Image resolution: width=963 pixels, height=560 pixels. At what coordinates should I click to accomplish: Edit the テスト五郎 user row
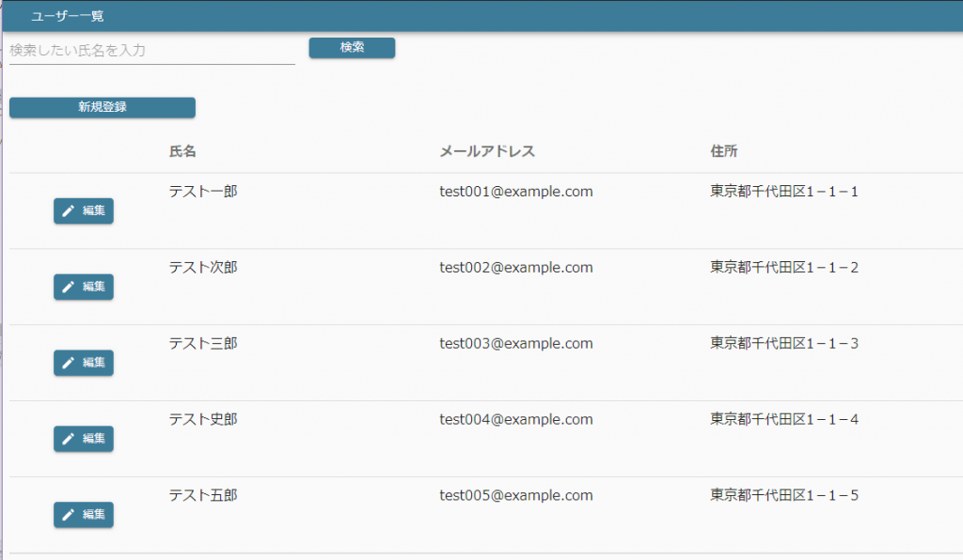tap(84, 515)
